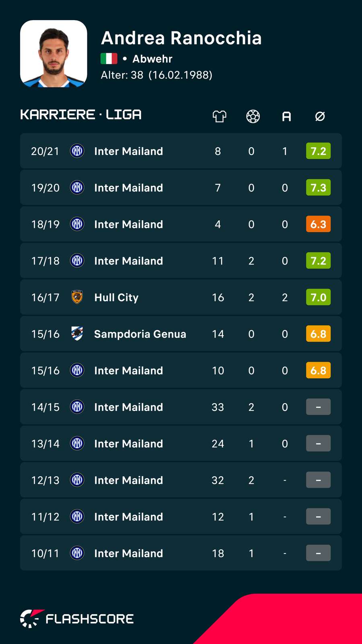The height and width of the screenshot is (644, 362).
Task: Click the goals soccer ball icon
Action: 253,116
